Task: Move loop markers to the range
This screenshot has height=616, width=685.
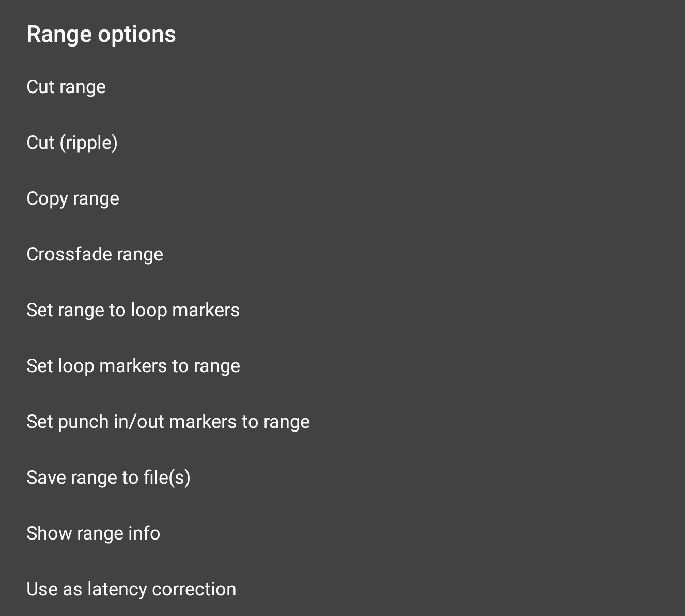Action: tap(133, 366)
